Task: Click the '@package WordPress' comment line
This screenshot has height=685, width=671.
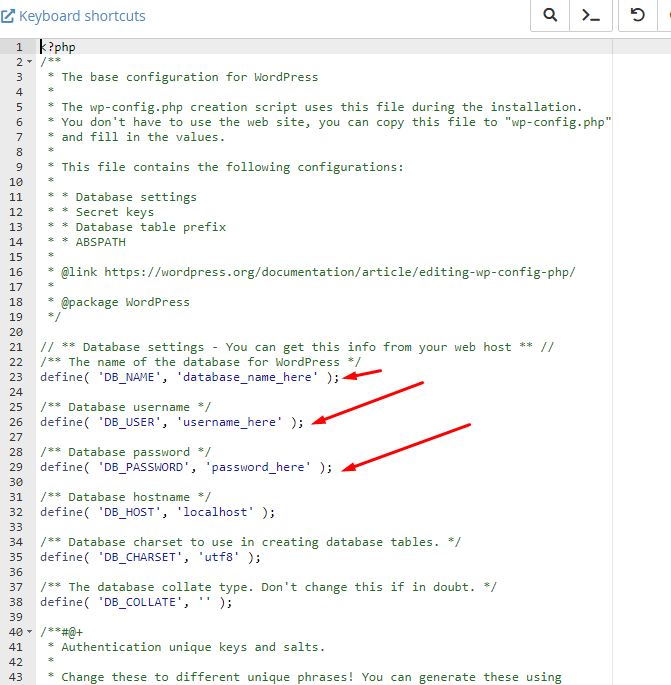Action: click(125, 302)
